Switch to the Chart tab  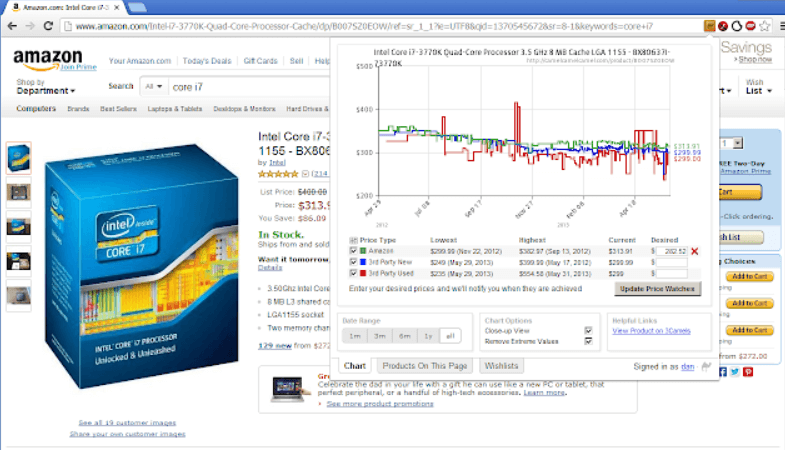click(x=354, y=366)
